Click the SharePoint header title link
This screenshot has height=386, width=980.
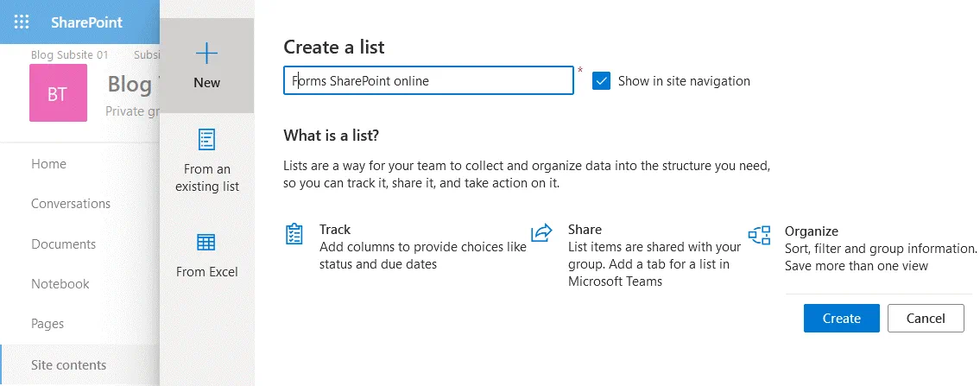pyautogui.click(x=86, y=22)
